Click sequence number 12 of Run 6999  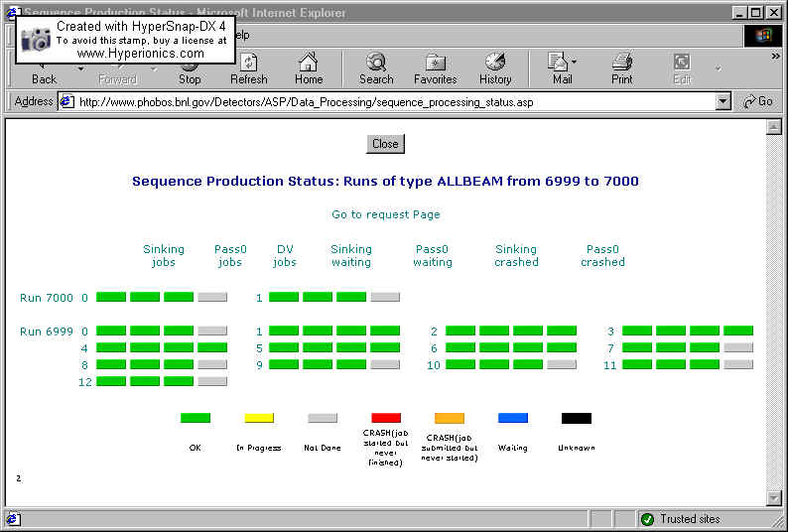[85, 382]
